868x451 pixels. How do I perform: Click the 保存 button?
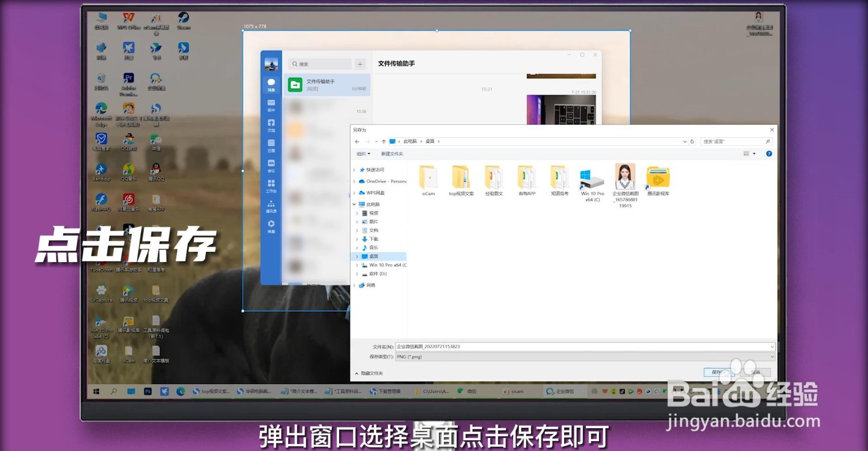pyautogui.click(x=719, y=372)
